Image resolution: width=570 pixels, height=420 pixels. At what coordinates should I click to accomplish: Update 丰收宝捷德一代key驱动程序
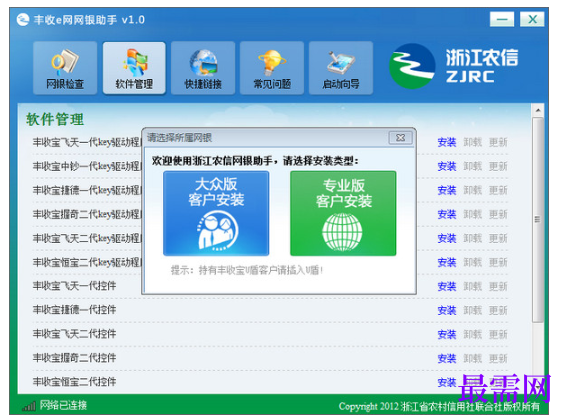tap(498, 190)
